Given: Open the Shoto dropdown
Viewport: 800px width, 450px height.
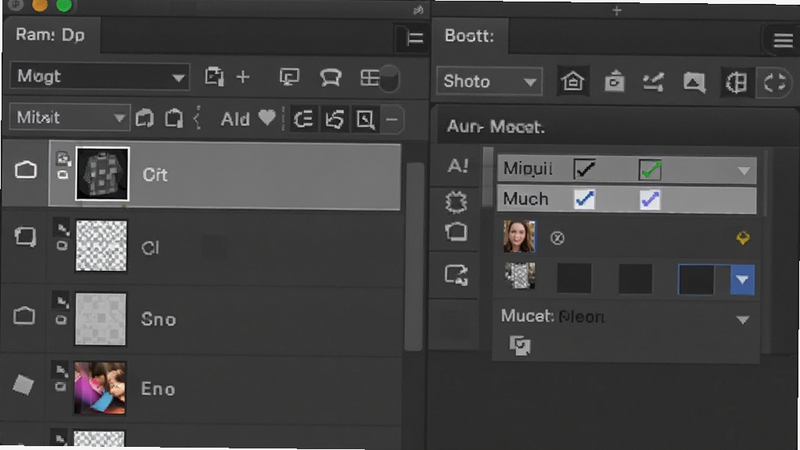Looking at the screenshot, I should coord(489,82).
